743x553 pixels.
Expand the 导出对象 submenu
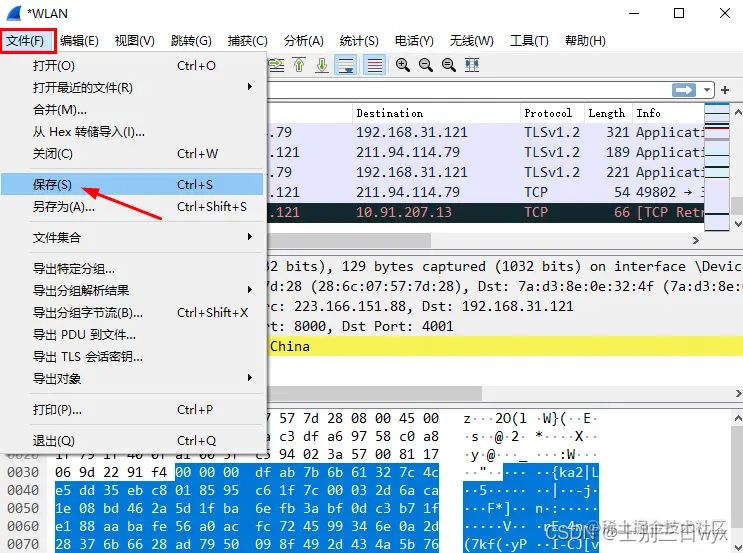[132, 379]
